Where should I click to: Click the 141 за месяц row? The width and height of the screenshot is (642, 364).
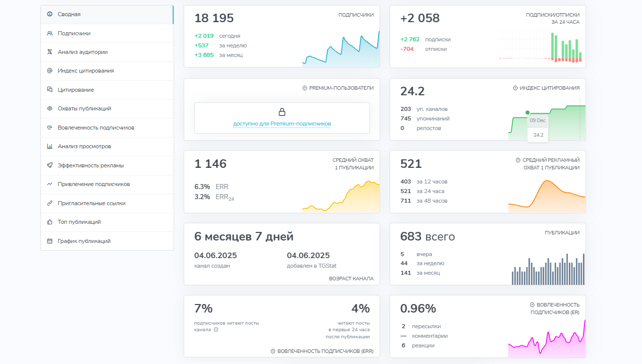click(420, 273)
